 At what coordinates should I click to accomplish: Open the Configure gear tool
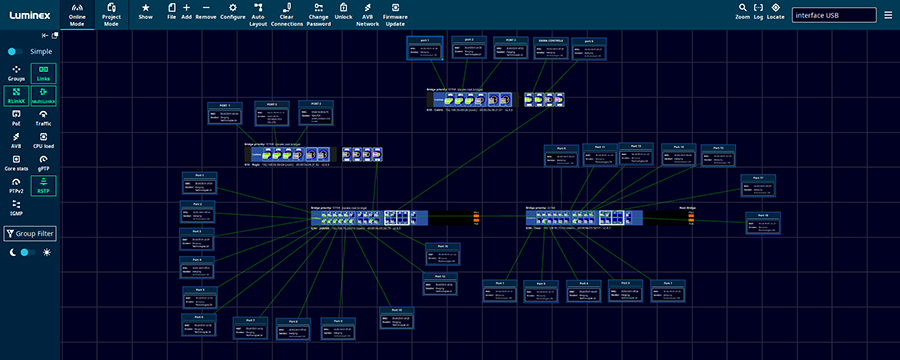tap(232, 11)
